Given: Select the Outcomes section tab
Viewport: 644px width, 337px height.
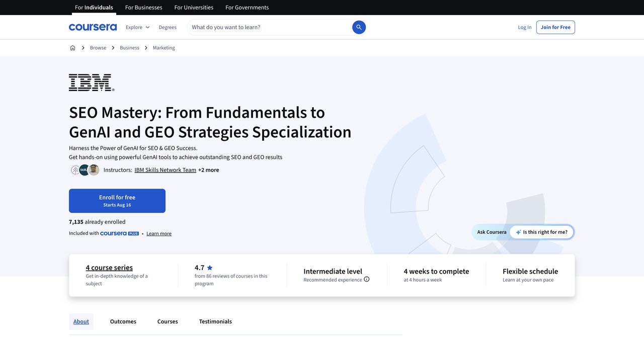Looking at the screenshot, I should tap(123, 321).
